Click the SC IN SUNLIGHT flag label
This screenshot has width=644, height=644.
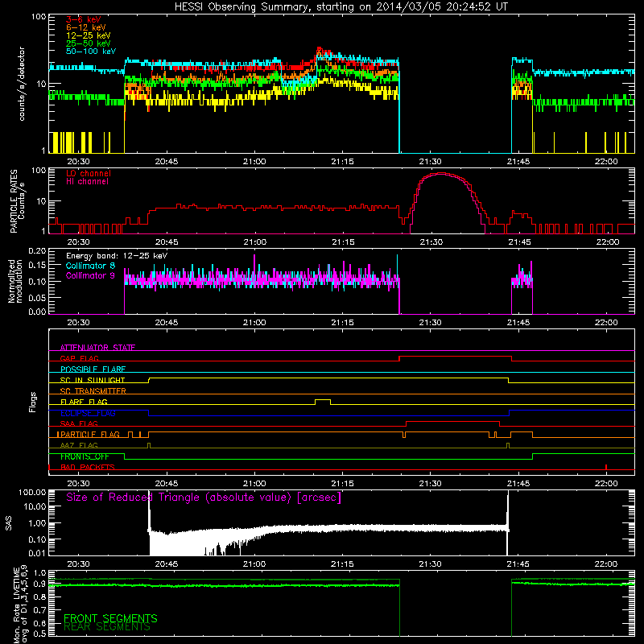(x=93, y=380)
